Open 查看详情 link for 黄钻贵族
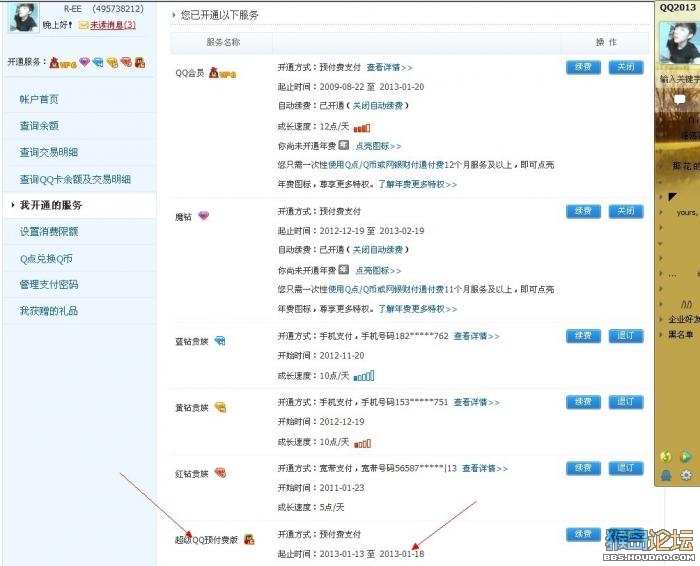 476,402
